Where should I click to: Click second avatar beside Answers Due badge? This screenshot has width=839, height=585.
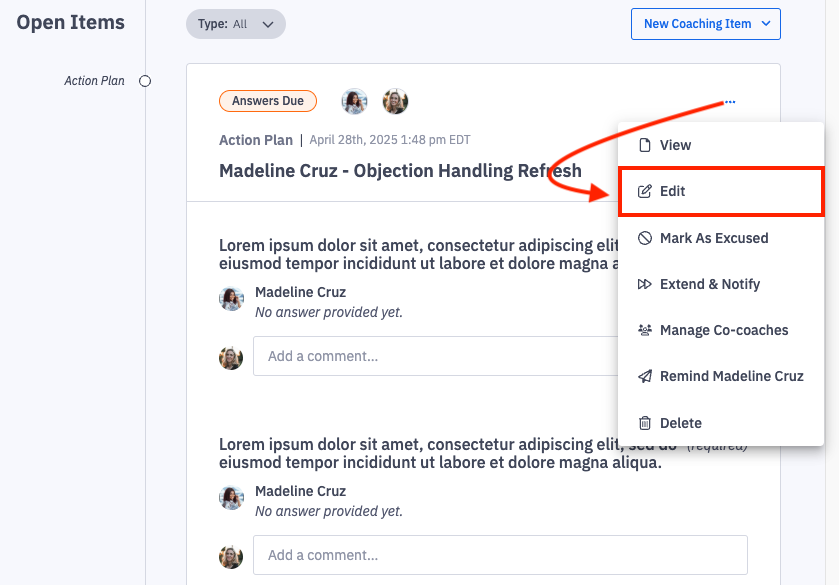pos(395,101)
